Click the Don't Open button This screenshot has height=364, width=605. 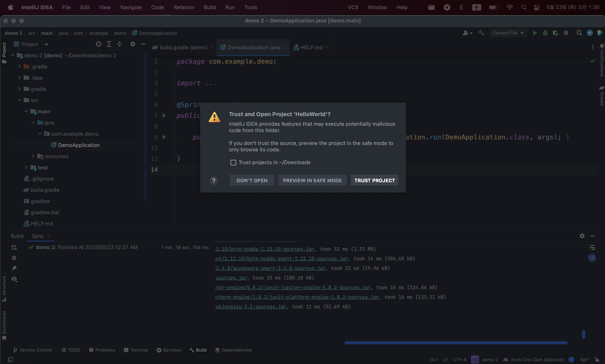[252, 180]
